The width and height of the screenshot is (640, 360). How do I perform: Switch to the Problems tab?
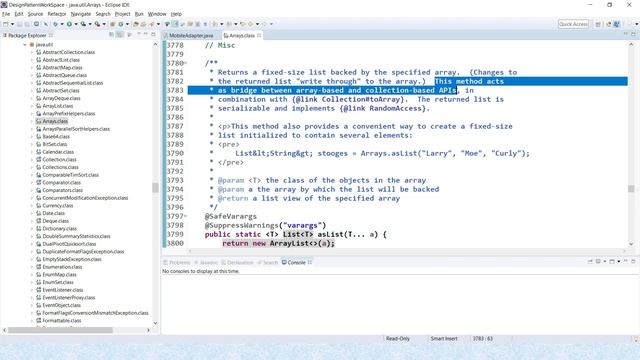(x=177, y=262)
